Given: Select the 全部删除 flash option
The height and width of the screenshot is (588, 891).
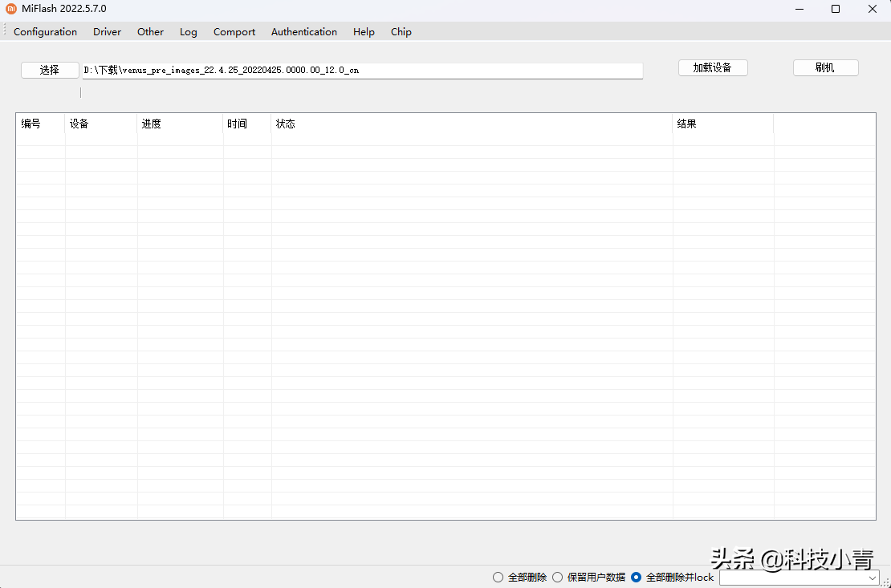Looking at the screenshot, I should pyautogui.click(x=498, y=577).
